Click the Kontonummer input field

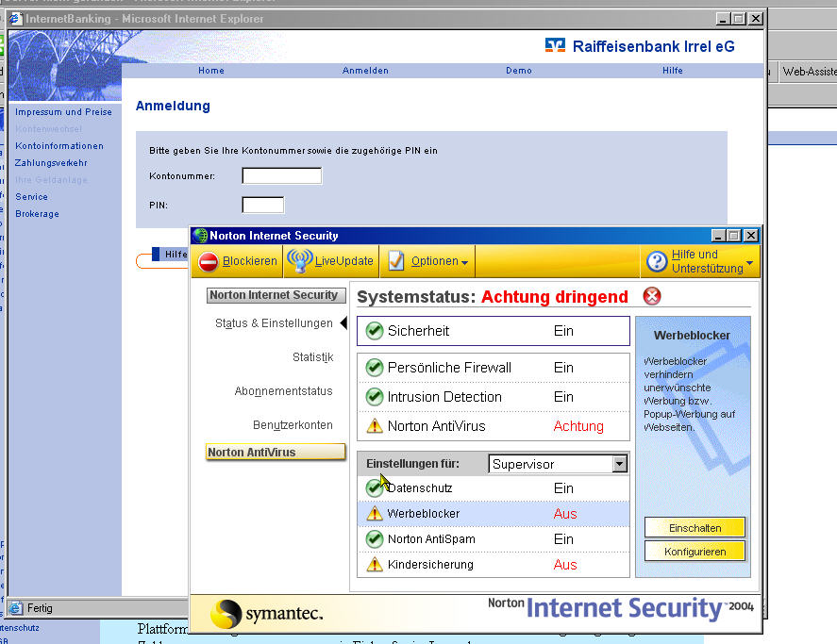tap(282, 175)
